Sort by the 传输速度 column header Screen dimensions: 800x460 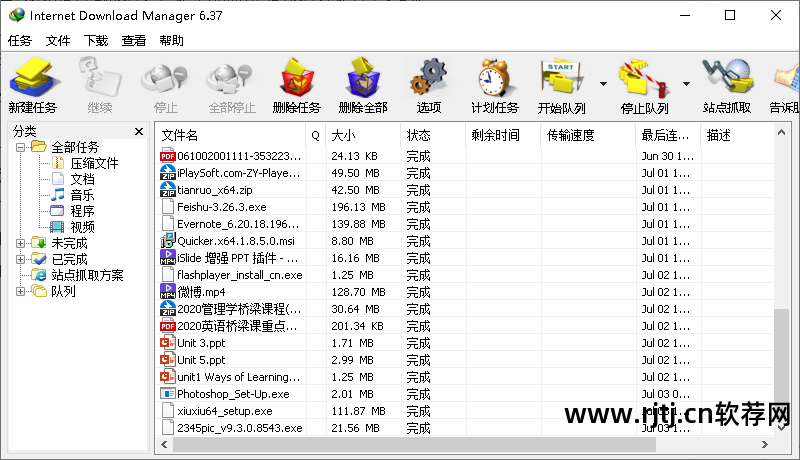(x=588, y=135)
